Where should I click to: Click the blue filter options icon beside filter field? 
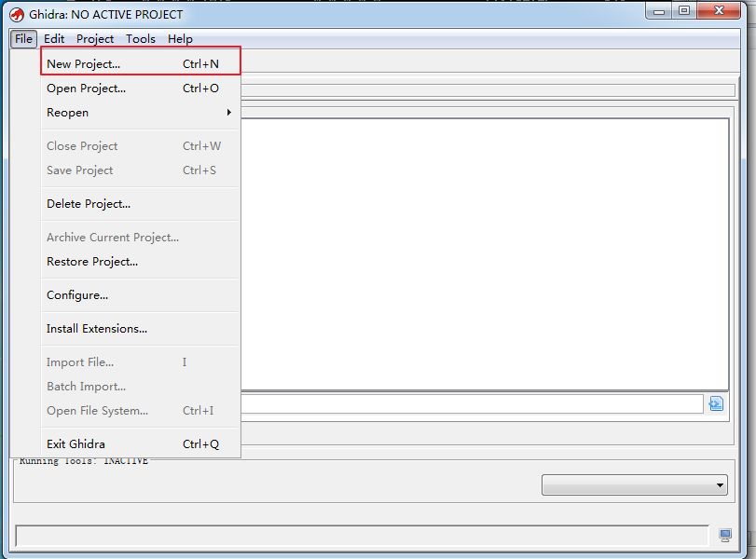point(716,403)
